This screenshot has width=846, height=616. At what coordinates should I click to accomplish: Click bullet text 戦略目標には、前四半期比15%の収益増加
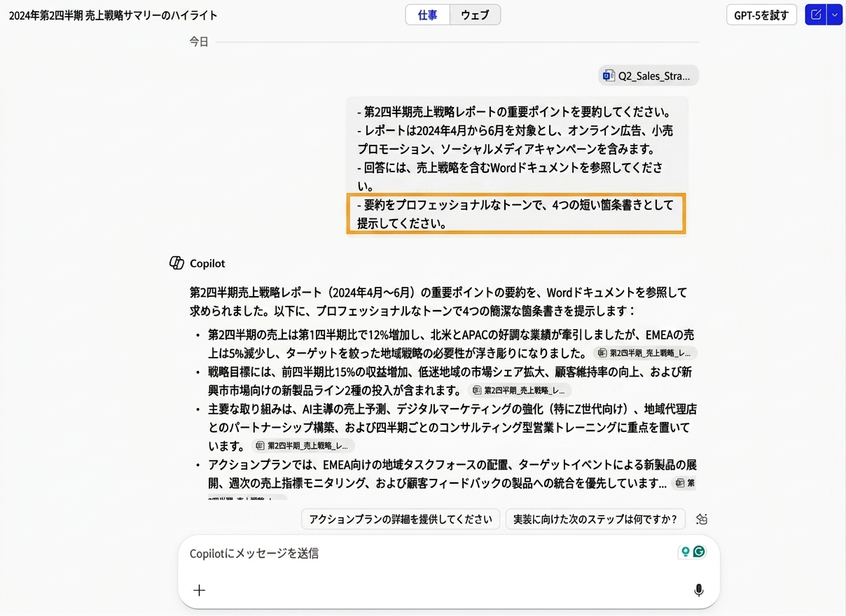pyautogui.click(x=450, y=381)
